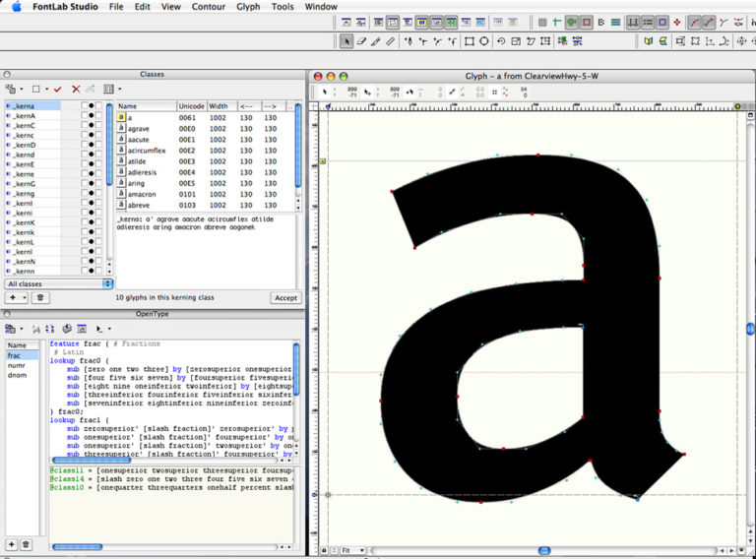756x559 pixels.
Task: Open the Fit zoom dropdown
Action: 351,550
